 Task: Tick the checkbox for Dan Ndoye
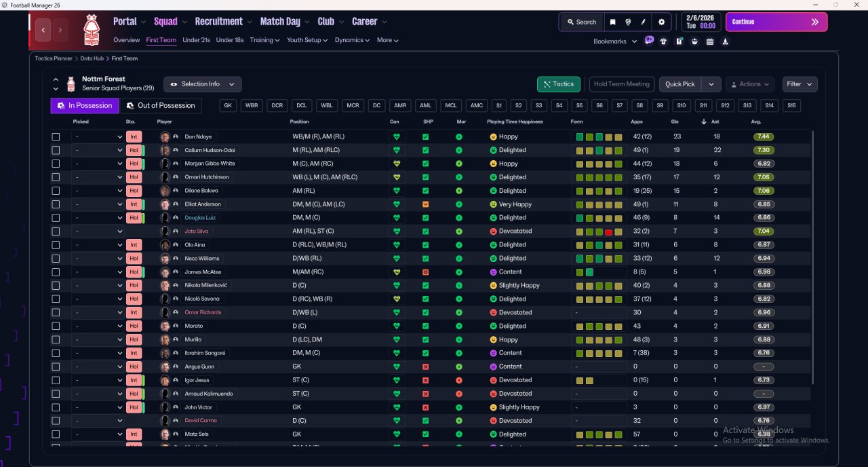click(56, 136)
